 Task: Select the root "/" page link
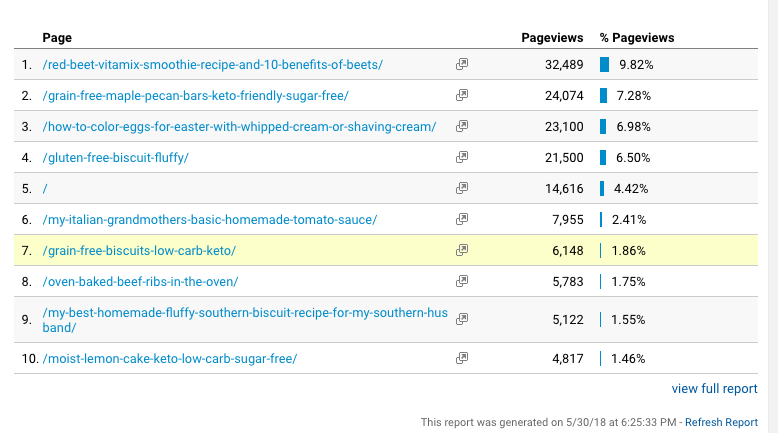[45, 189]
